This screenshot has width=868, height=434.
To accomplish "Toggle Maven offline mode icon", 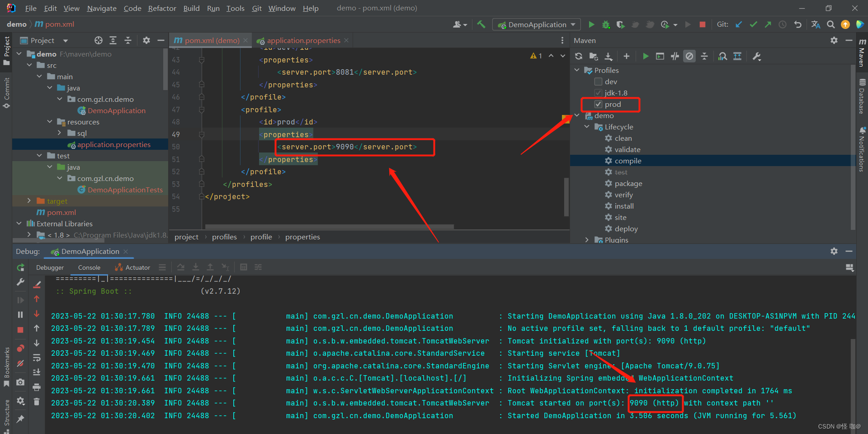I will (x=675, y=56).
